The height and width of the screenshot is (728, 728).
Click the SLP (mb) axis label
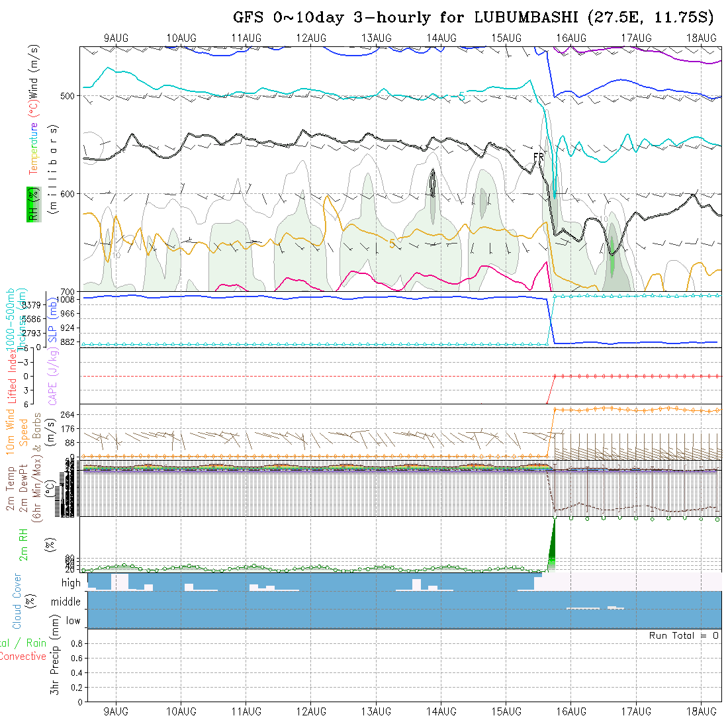point(52,320)
